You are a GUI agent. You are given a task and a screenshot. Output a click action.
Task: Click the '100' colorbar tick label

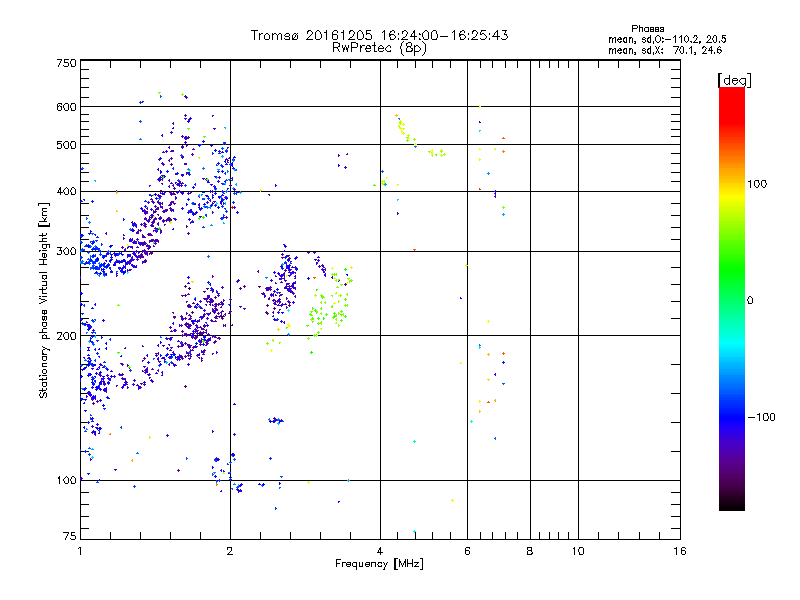(757, 184)
